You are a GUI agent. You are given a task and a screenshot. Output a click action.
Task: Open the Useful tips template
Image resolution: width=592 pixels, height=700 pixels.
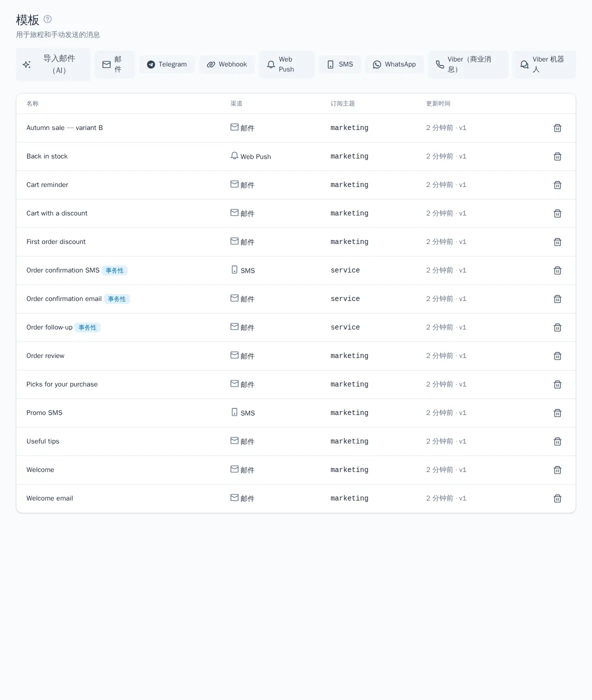(x=43, y=441)
